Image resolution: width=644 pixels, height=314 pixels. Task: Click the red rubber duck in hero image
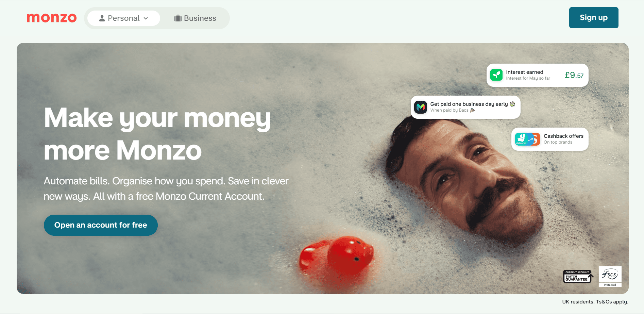pos(337,256)
